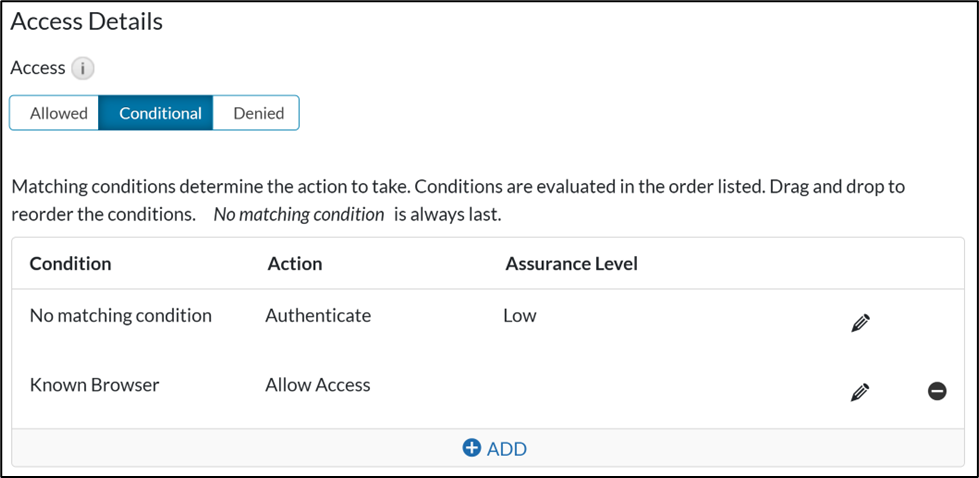Viewport: 979px width, 478px height.
Task: Click the italic No matching condition text
Action: (298, 214)
